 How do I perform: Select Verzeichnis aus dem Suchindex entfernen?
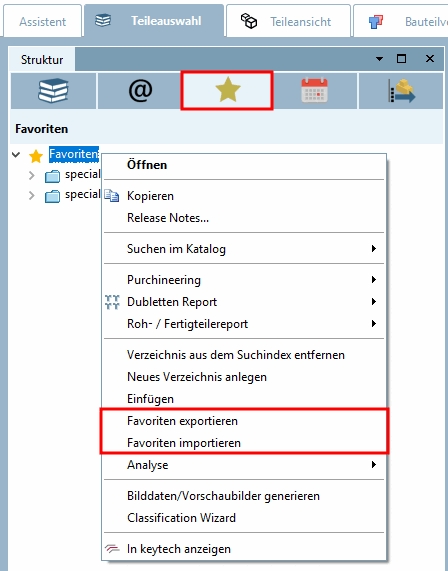pos(244,355)
